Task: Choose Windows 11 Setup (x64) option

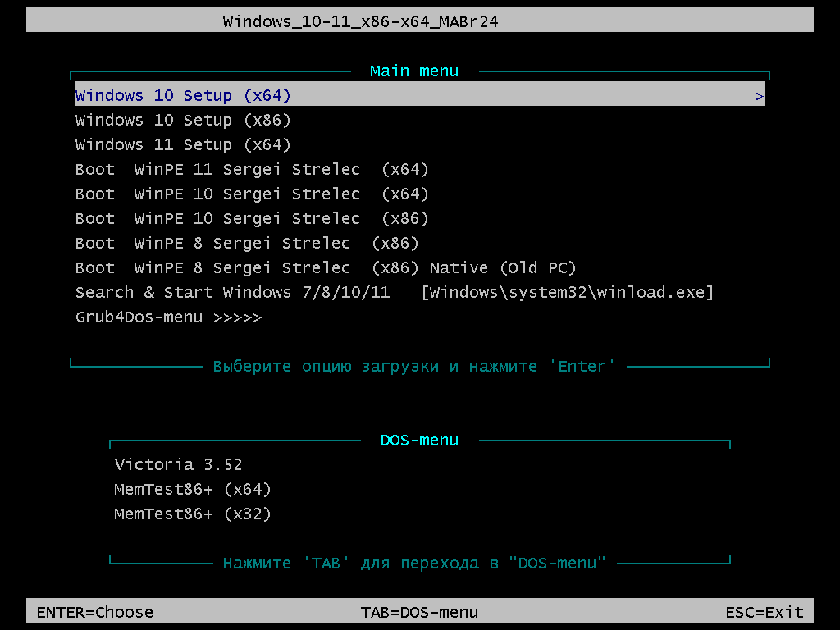Action: [x=180, y=144]
